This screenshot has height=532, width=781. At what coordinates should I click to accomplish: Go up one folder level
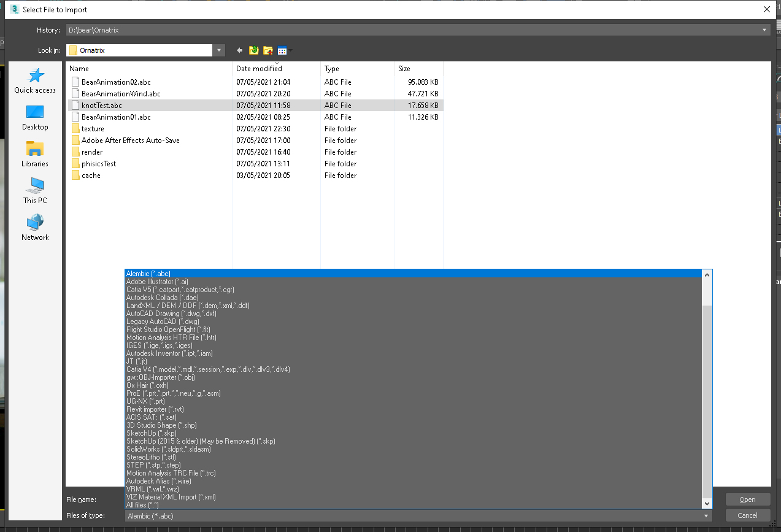254,50
